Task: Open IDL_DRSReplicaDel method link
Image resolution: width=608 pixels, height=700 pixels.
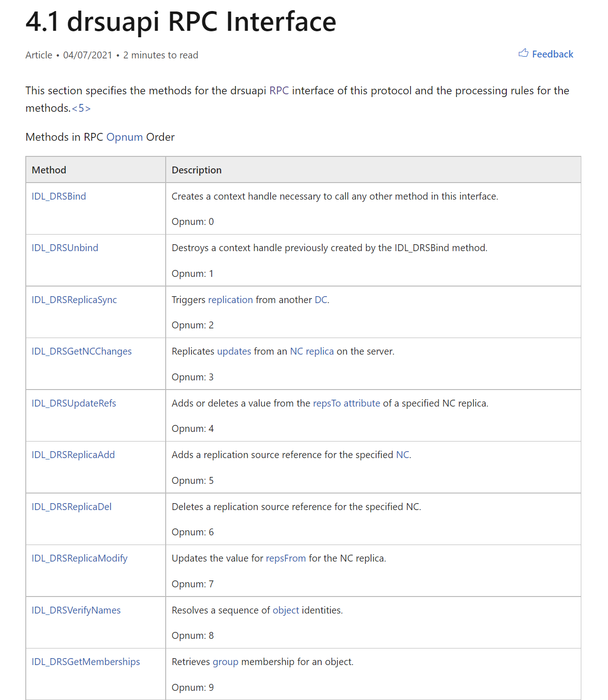Action: point(71,507)
